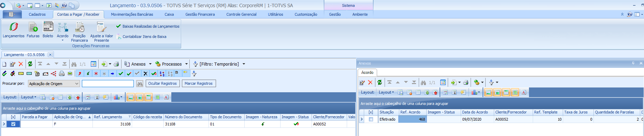Click the black X status filter icon

[x=145, y=73]
